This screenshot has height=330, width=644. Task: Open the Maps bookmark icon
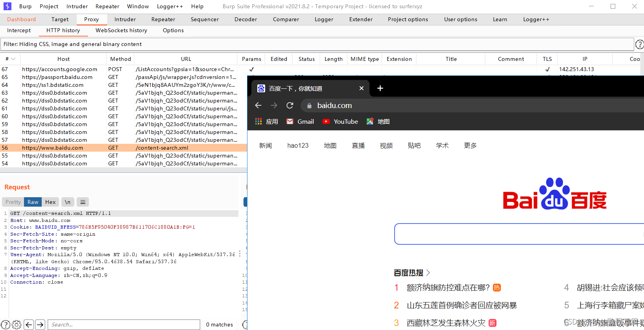370,121
